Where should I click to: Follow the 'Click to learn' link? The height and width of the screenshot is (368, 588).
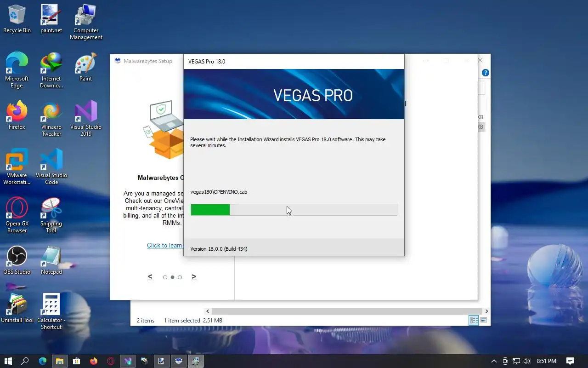click(164, 245)
